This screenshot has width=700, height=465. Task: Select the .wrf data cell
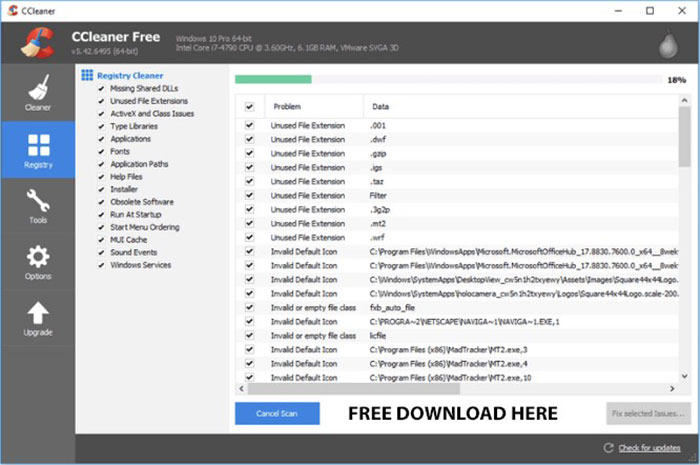377,237
